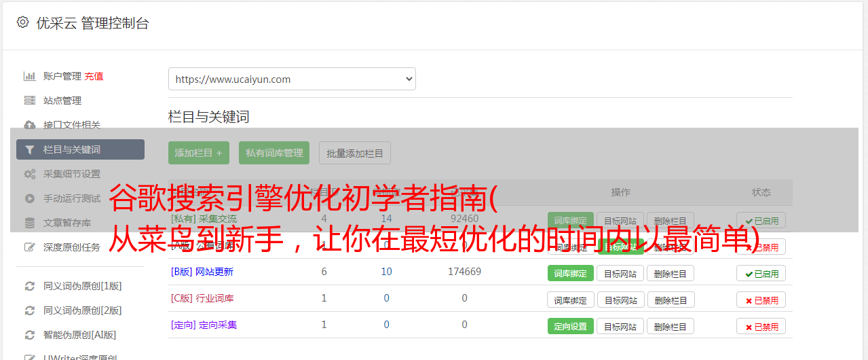Click 删除栏目 in the 行业词库 row
Viewport: 868px width, 360px height.
671,300
